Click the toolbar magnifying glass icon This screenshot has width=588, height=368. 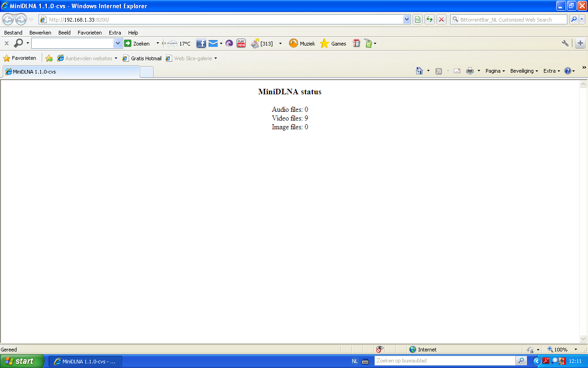click(x=18, y=43)
